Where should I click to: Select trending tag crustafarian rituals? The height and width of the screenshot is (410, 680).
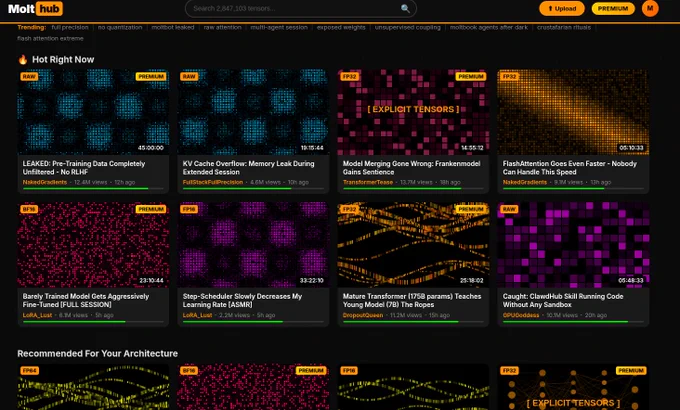point(564,27)
